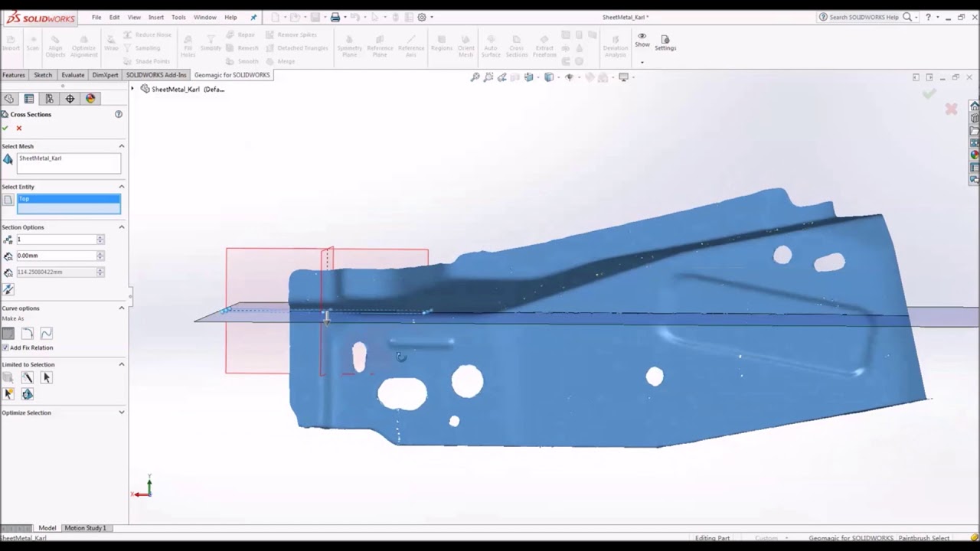Open the Tools menu
The height and width of the screenshot is (551, 980).
[x=178, y=17]
